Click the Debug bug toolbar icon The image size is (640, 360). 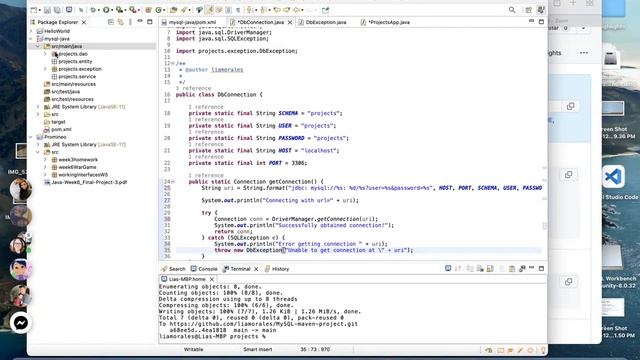tap(93, 10)
